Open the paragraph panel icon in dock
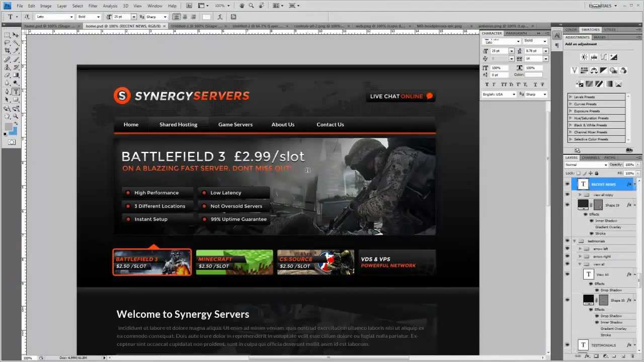Image resolution: width=644 pixels, height=362 pixels. point(557,46)
